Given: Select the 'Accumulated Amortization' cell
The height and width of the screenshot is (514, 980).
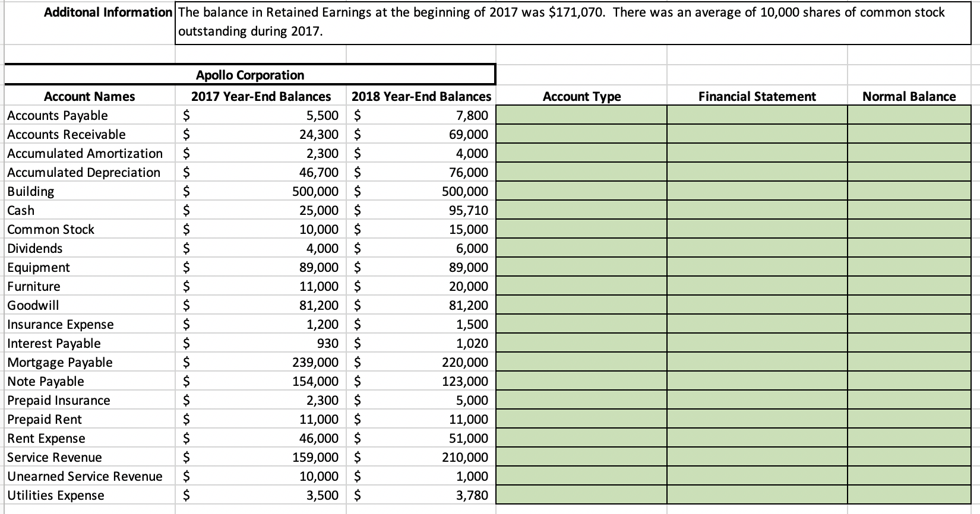Looking at the screenshot, I should point(90,153).
